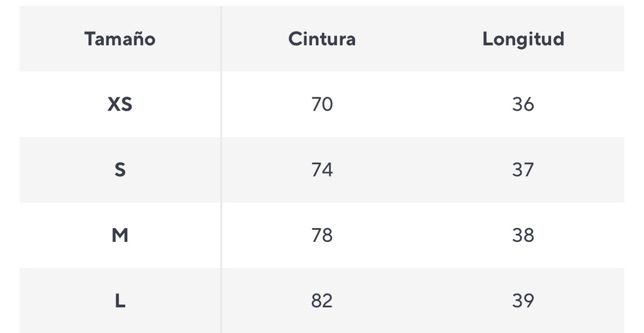Click the Longitud value 38
The height and width of the screenshot is (333, 644).
(x=523, y=235)
